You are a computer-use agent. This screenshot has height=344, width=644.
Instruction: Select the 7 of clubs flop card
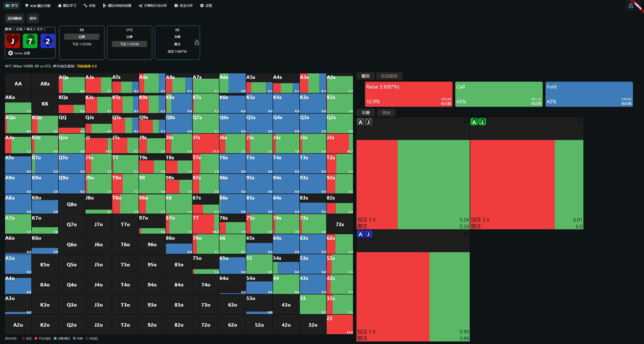(x=30, y=41)
